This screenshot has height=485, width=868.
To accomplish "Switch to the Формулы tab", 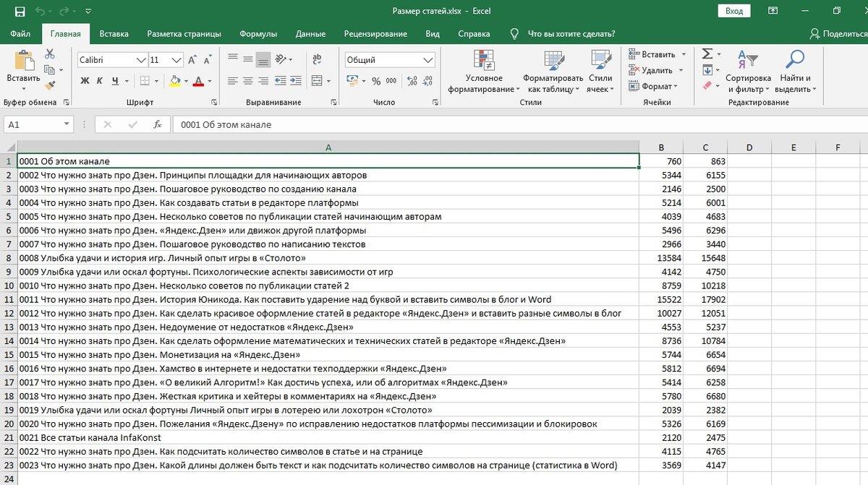I will point(258,33).
